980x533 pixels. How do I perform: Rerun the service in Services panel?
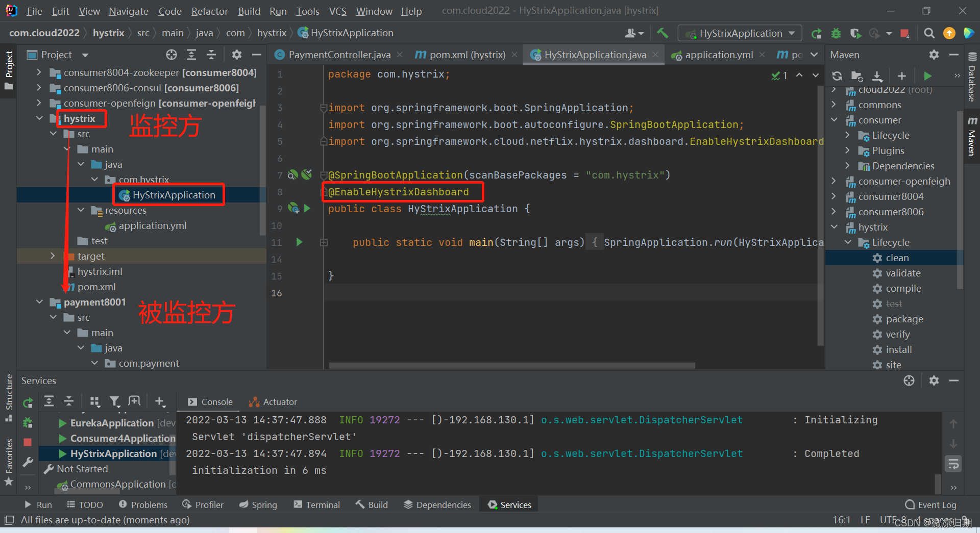point(28,403)
